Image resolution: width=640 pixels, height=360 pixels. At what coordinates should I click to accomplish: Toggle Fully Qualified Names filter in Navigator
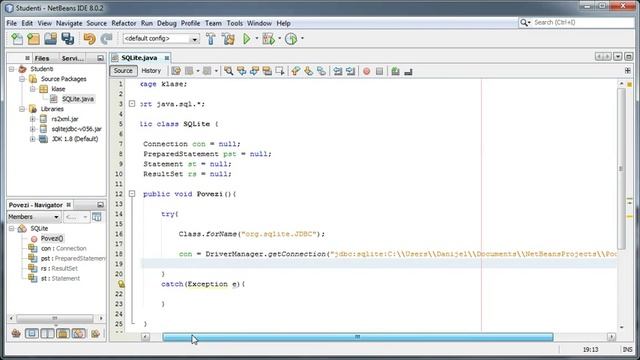(96, 333)
